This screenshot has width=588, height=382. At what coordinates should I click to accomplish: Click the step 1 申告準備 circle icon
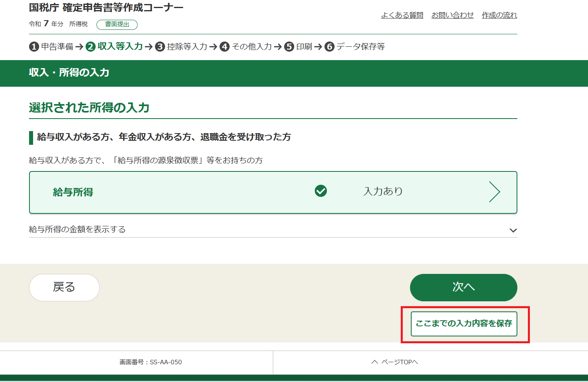tap(34, 47)
